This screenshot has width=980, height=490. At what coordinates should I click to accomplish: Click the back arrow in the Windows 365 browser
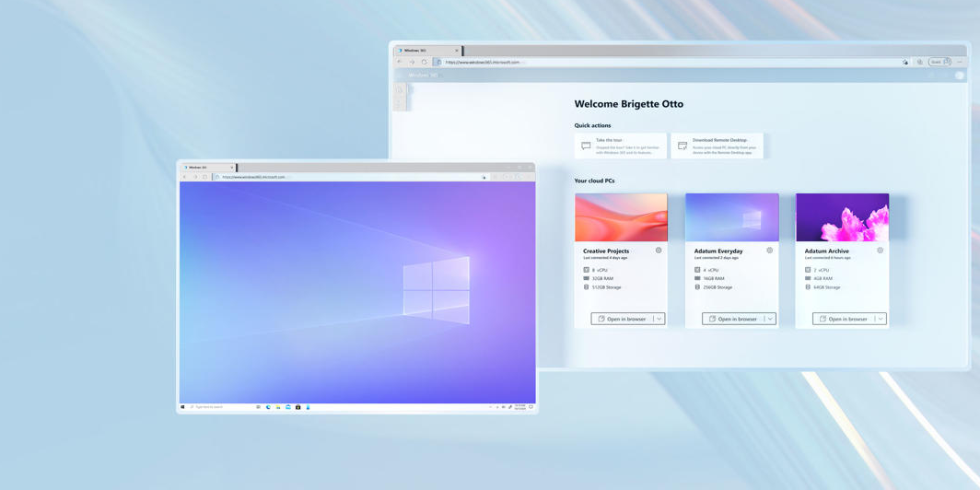coord(400,63)
